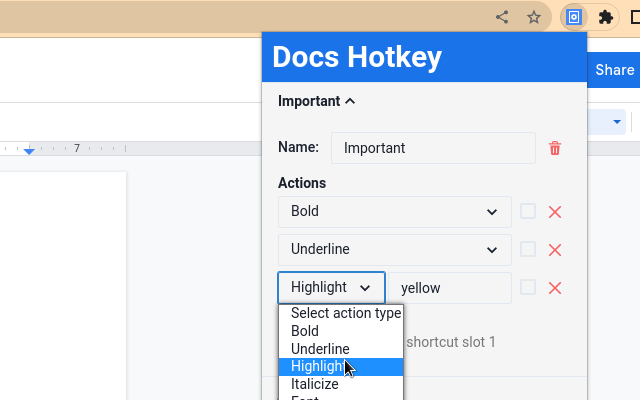Open the dropdown arrow in the Docs toolbar

pos(617,122)
